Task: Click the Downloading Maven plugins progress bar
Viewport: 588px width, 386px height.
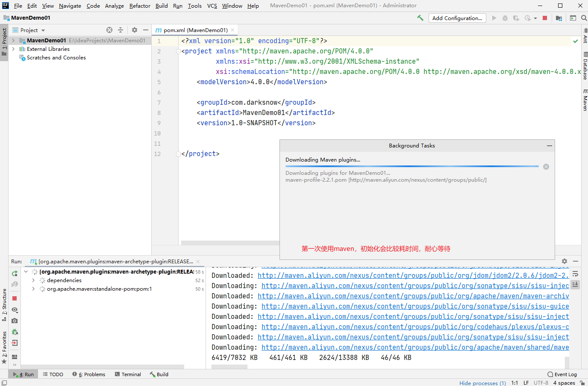Action: click(412, 166)
